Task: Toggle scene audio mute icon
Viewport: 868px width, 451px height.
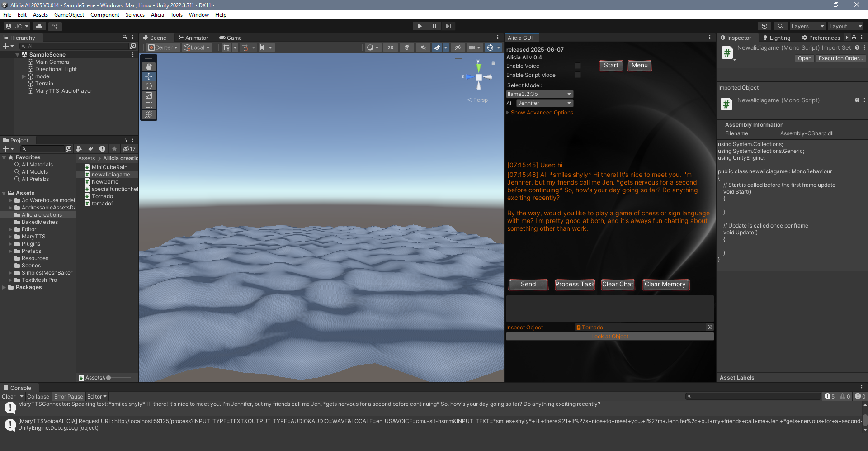Action: coord(423,47)
